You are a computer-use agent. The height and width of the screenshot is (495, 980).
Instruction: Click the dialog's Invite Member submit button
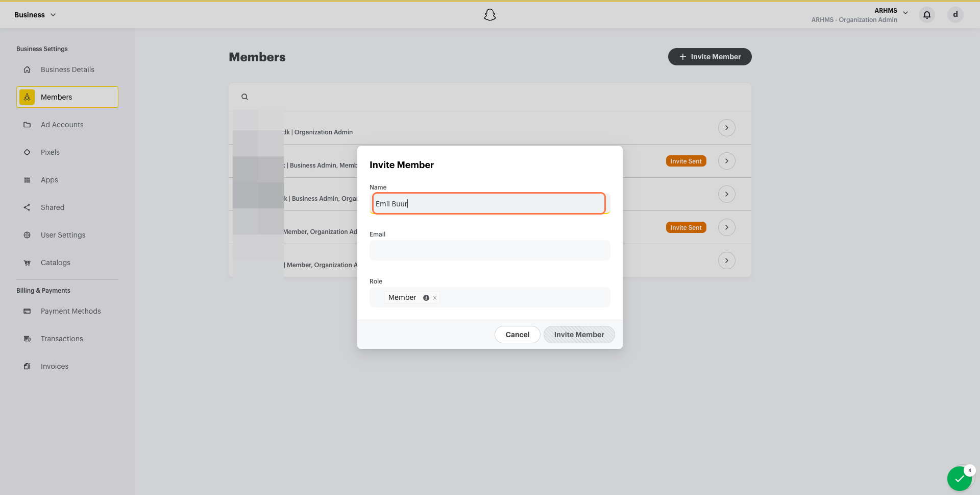tap(579, 335)
